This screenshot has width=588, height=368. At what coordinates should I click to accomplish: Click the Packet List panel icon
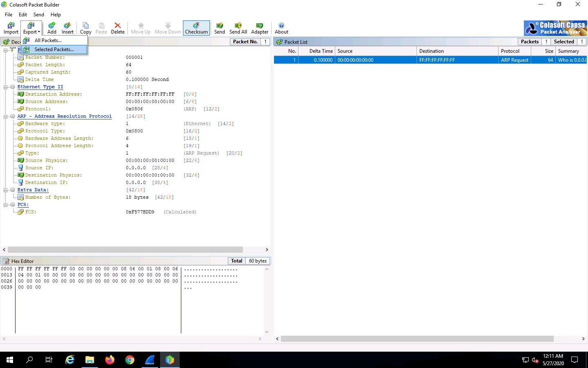pyautogui.click(x=279, y=42)
